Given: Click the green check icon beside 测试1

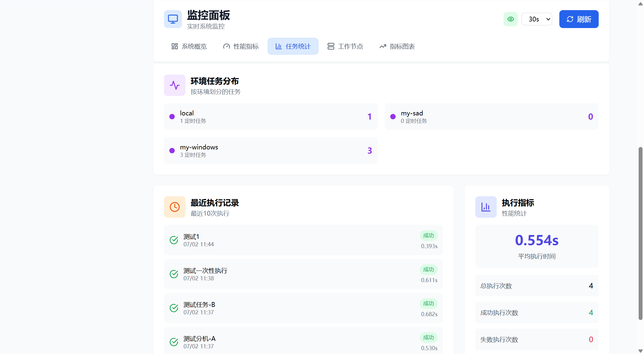Looking at the screenshot, I should [x=174, y=240].
